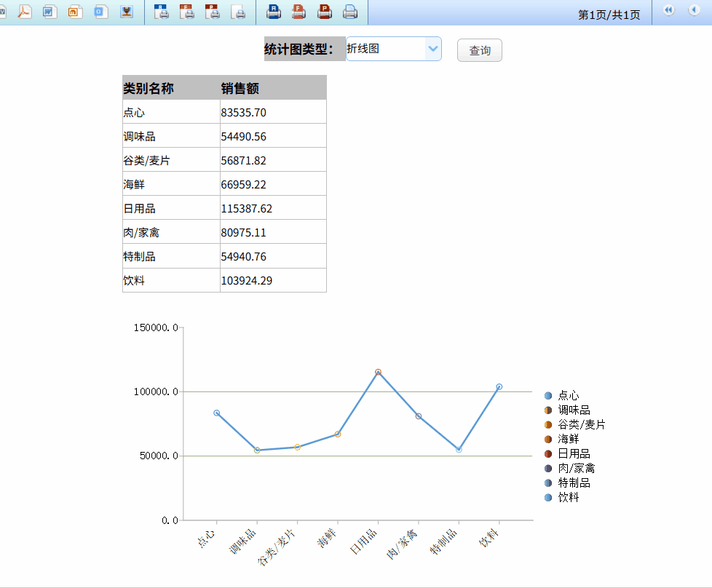The image size is (712, 588).
Task: Click the blank page-with-printer icon
Action: point(238,12)
